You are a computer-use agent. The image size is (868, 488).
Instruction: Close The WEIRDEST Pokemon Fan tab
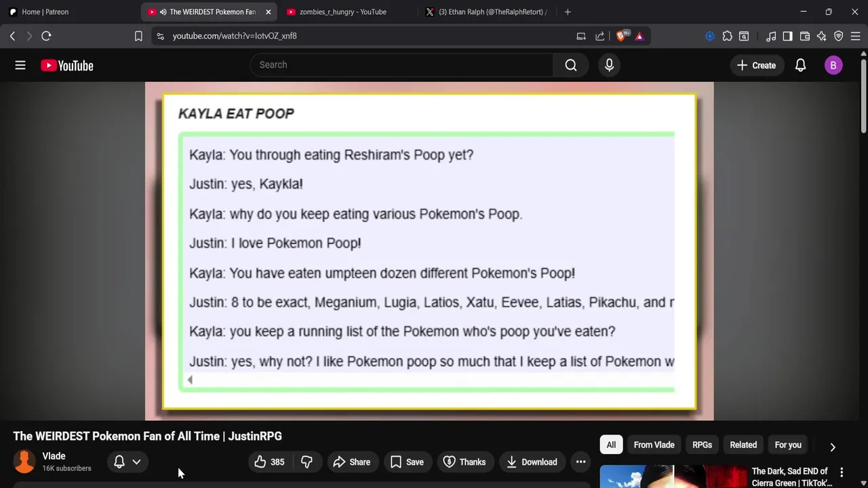pos(268,12)
